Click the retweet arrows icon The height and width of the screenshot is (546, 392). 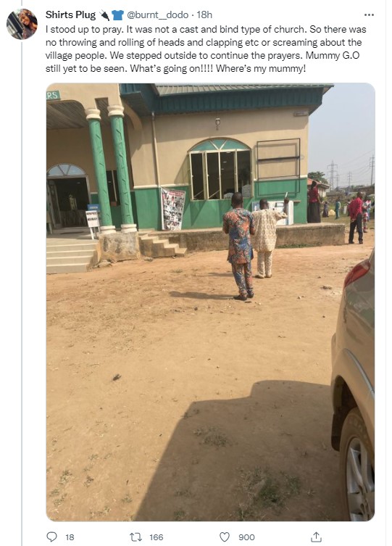coord(135,537)
